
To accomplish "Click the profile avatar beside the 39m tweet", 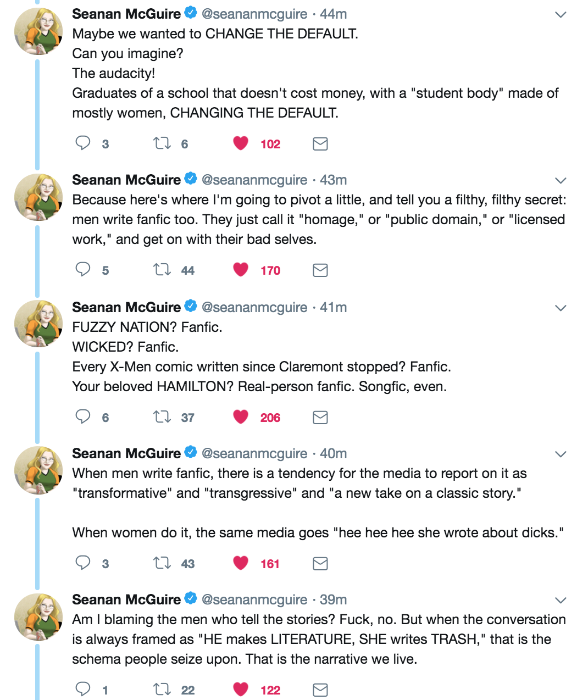I will (38, 616).
